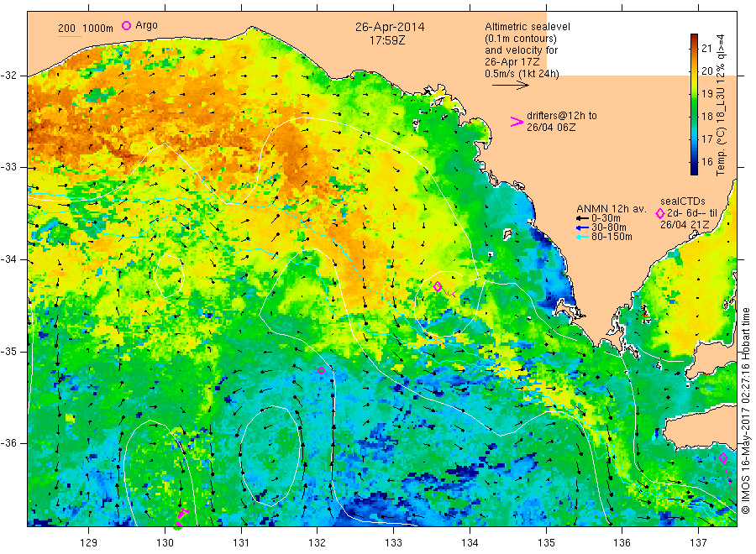
Task: Select the cyan 80-150m arrow legend symbol
Action: pyautogui.click(x=582, y=237)
